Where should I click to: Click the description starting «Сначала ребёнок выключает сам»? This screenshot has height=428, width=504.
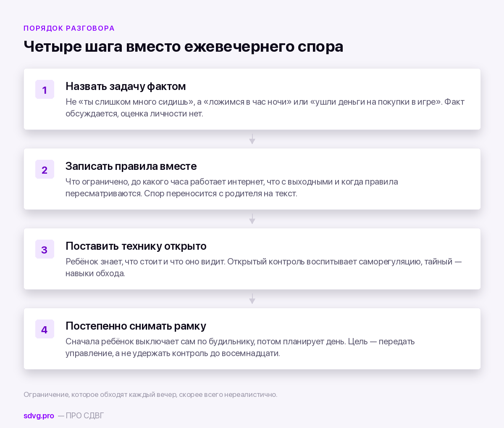(x=240, y=347)
